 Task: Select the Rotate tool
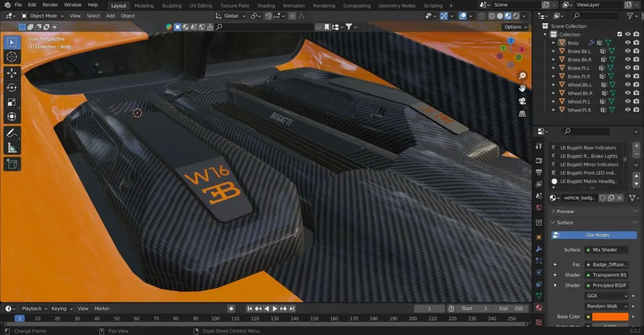12,88
